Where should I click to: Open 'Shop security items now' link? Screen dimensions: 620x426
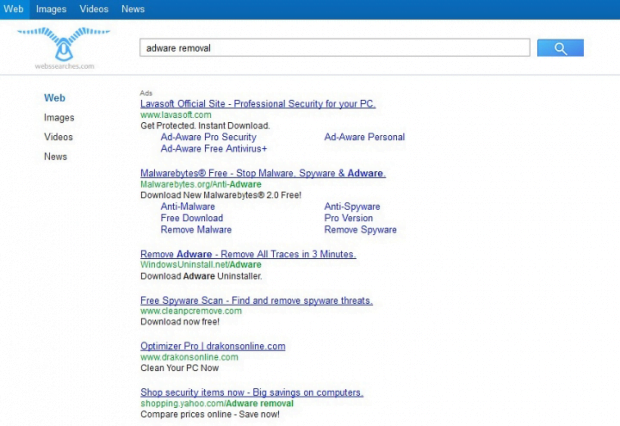(x=251, y=392)
